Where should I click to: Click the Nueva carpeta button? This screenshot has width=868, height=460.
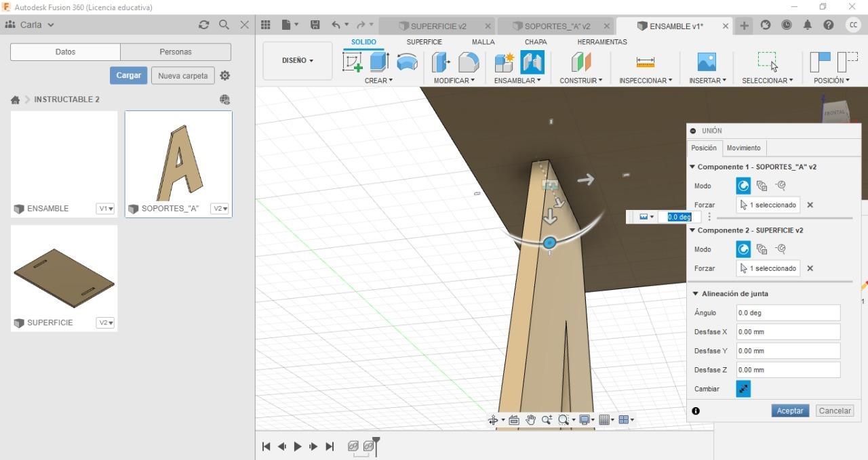coord(183,75)
